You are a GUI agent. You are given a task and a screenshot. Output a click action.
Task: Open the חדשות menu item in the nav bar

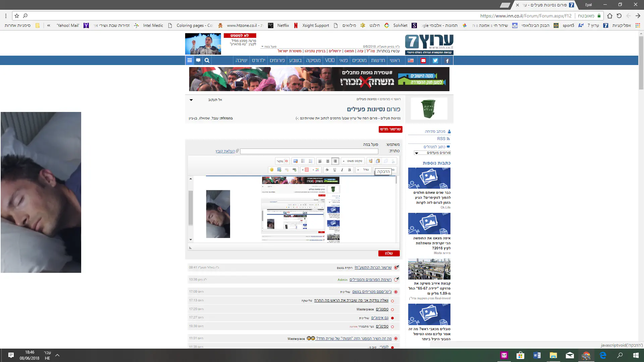point(378,60)
